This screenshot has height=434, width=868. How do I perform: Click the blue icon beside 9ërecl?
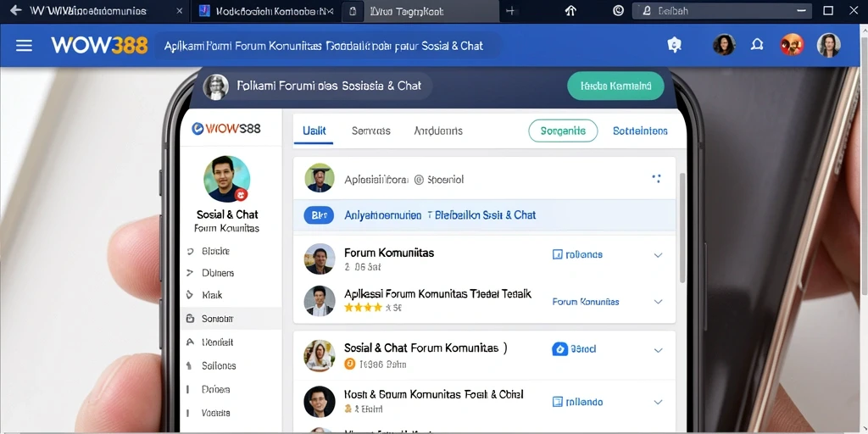tap(560, 349)
